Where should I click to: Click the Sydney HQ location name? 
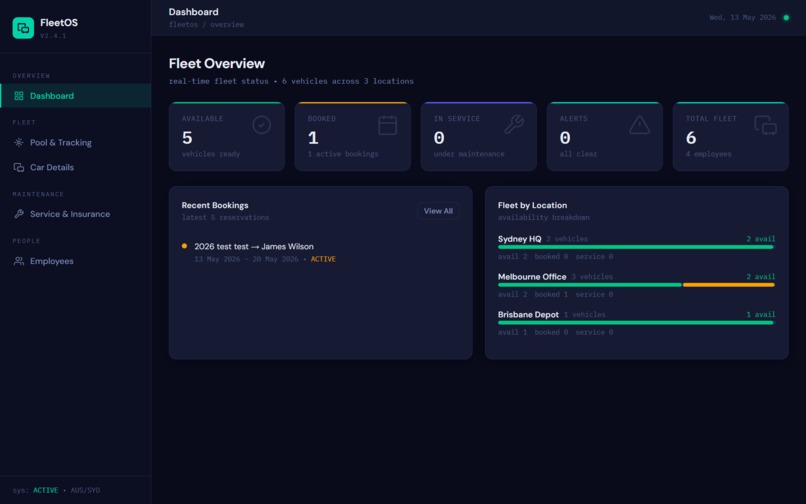pyautogui.click(x=519, y=239)
